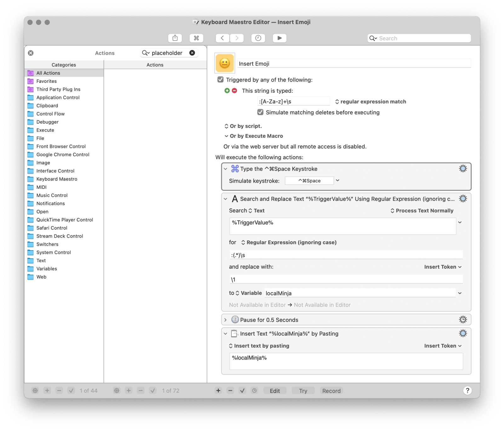Select the Variables category
The image size is (504, 430).
click(64, 269)
